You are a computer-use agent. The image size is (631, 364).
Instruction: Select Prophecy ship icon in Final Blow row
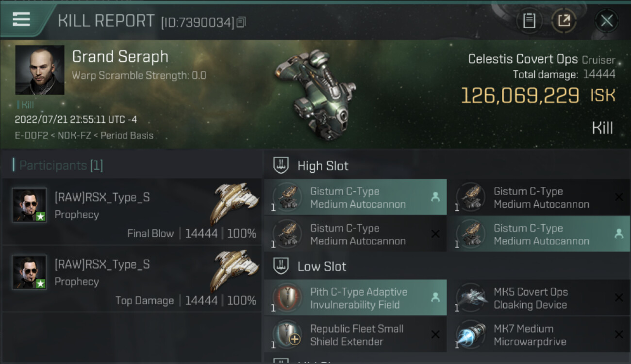(x=234, y=203)
